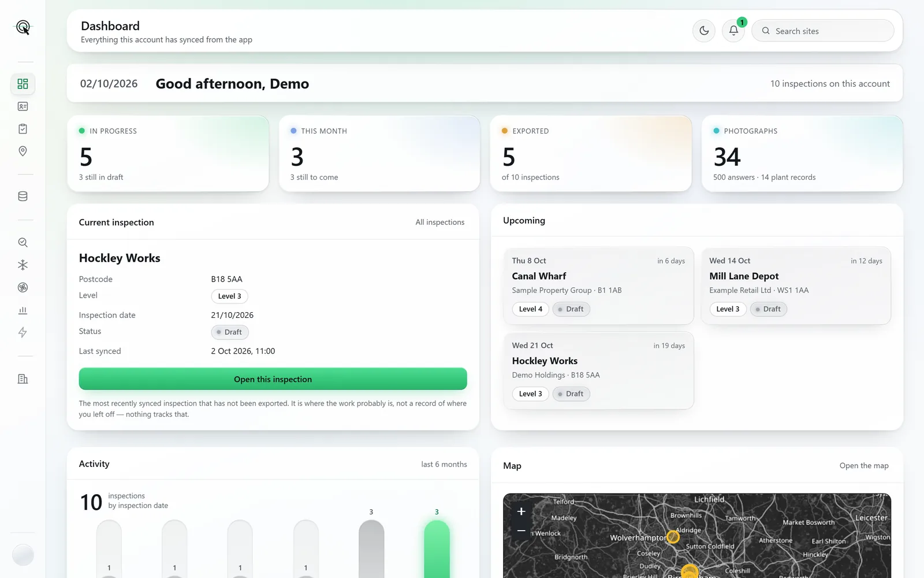Select the In Progress stat card
924x578 pixels.
pos(168,154)
